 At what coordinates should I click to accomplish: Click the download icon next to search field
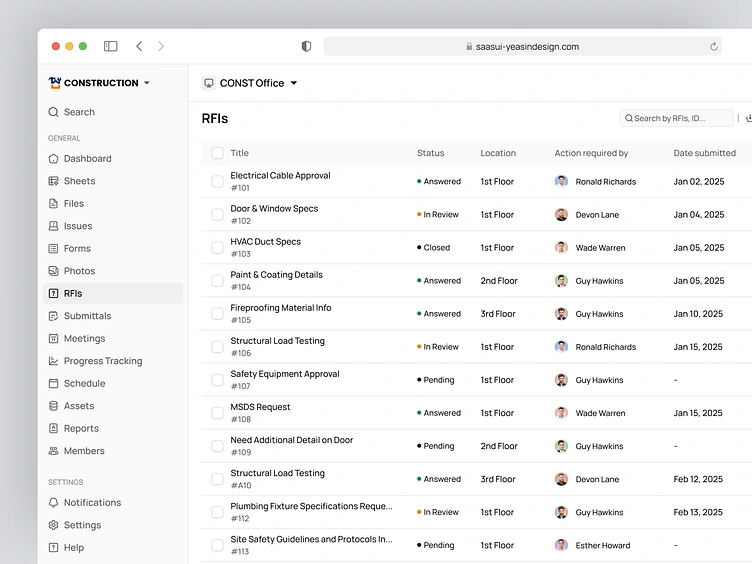[749, 118]
